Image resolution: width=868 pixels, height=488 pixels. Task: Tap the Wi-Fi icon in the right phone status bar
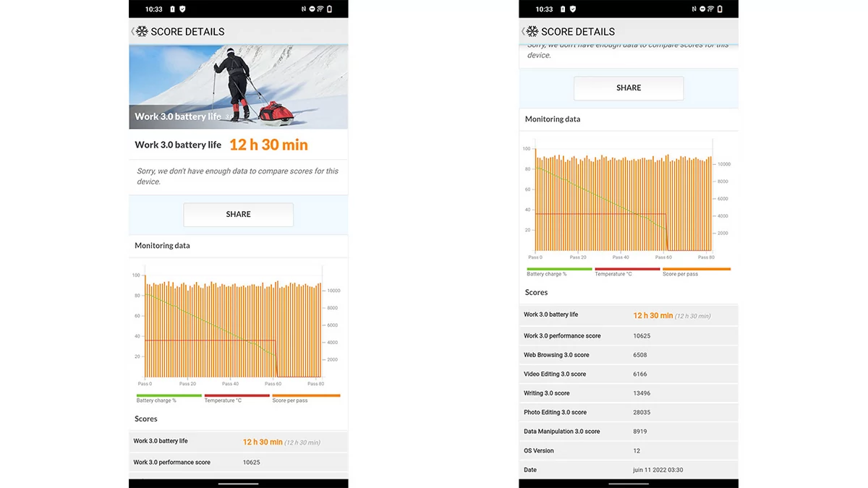(x=710, y=9)
